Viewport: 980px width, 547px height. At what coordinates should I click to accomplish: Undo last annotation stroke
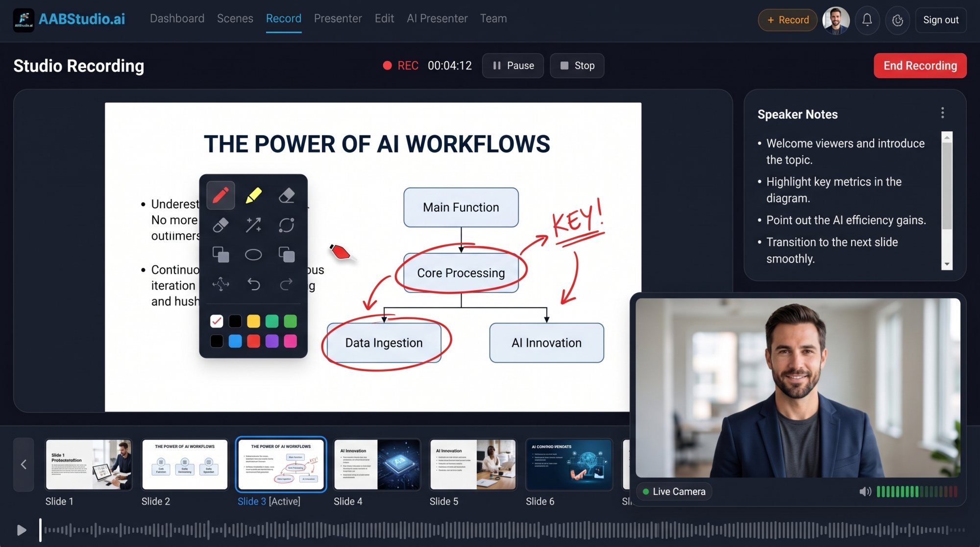[x=253, y=284]
